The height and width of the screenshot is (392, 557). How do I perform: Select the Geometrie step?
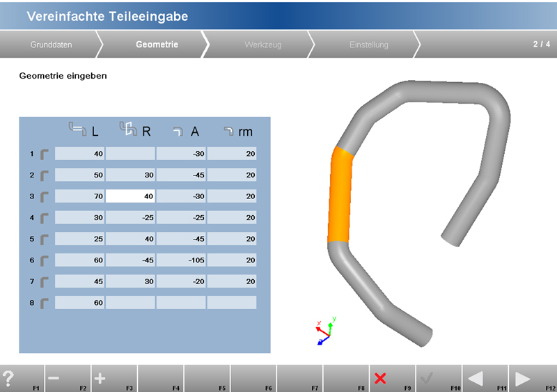coord(157,45)
